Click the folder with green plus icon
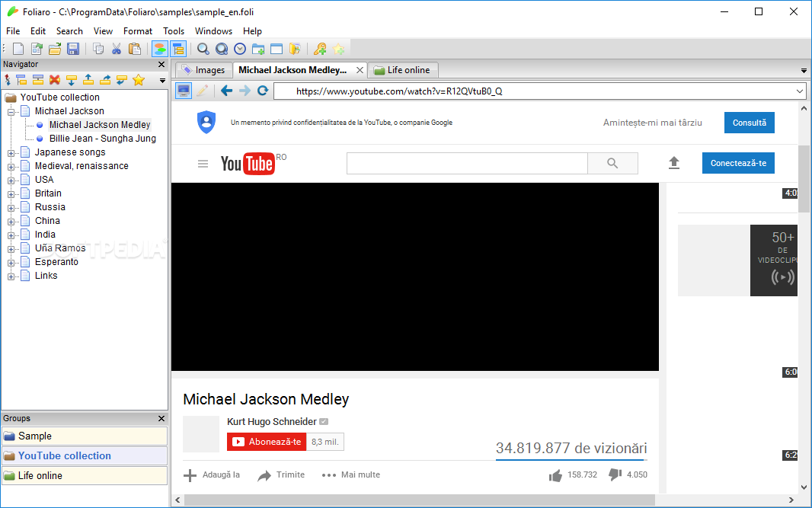This screenshot has height=508, width=812. click(x=258, y=49)
